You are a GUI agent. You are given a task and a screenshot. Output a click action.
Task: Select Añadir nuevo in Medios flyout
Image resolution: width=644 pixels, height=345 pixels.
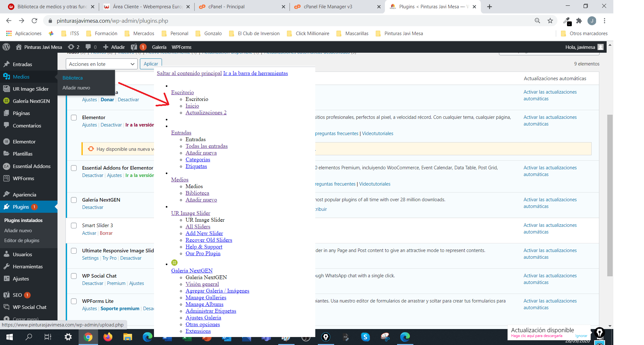pyautogui.click(x=76, y=88)
